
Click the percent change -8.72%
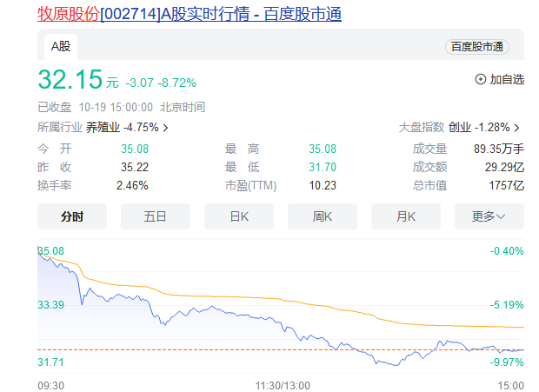point(176,83)
